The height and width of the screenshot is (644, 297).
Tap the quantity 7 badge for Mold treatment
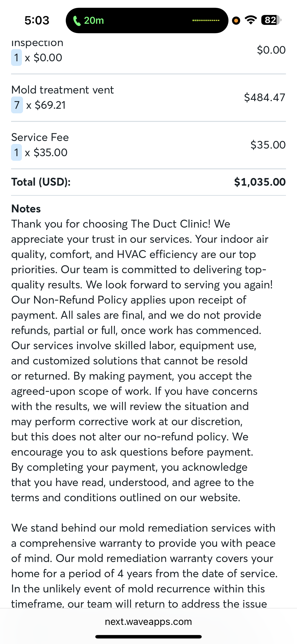tap(17, 105)
